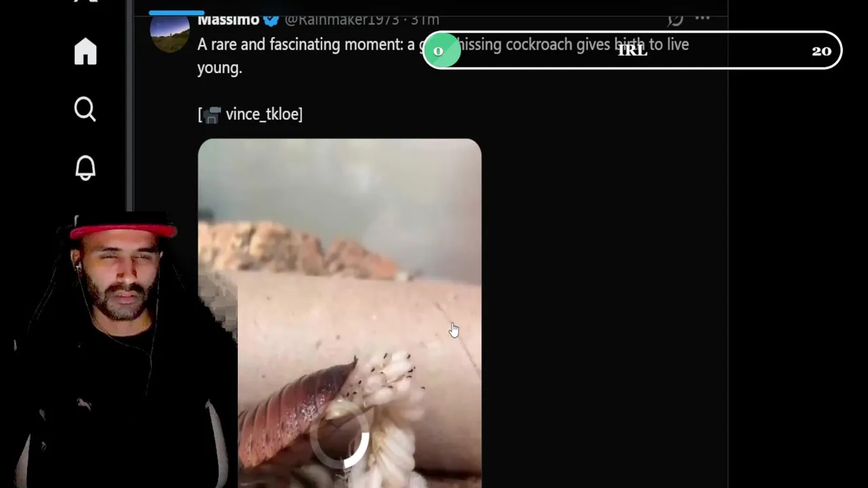868x488 pixels.
Task: Open the @Rainmaker1973 handle link
Action: pyautogui.click(x=342, y=20)
